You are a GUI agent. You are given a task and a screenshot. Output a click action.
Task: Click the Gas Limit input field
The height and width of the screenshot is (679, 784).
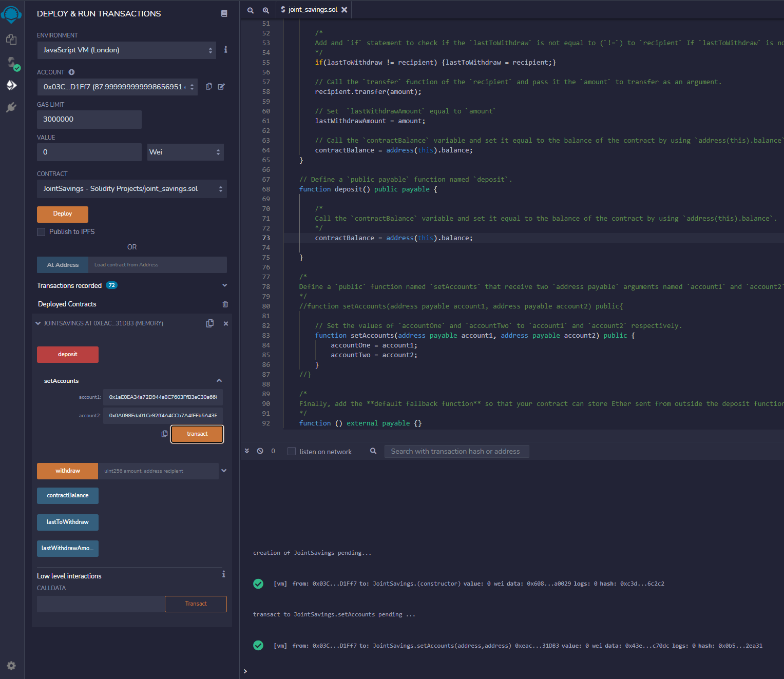89,120
